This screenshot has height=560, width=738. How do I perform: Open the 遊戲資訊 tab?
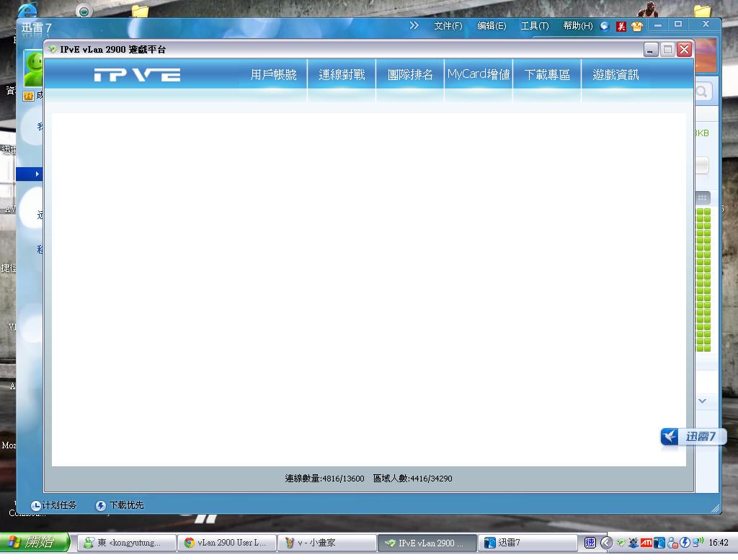click(x=615, y=75)
